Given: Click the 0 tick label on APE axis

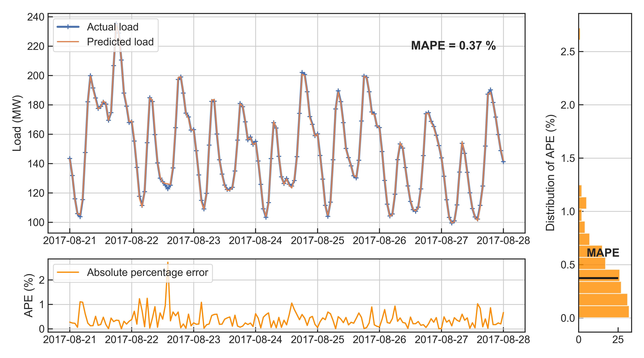Looking at the screenshot, I should tap(42, 329).
